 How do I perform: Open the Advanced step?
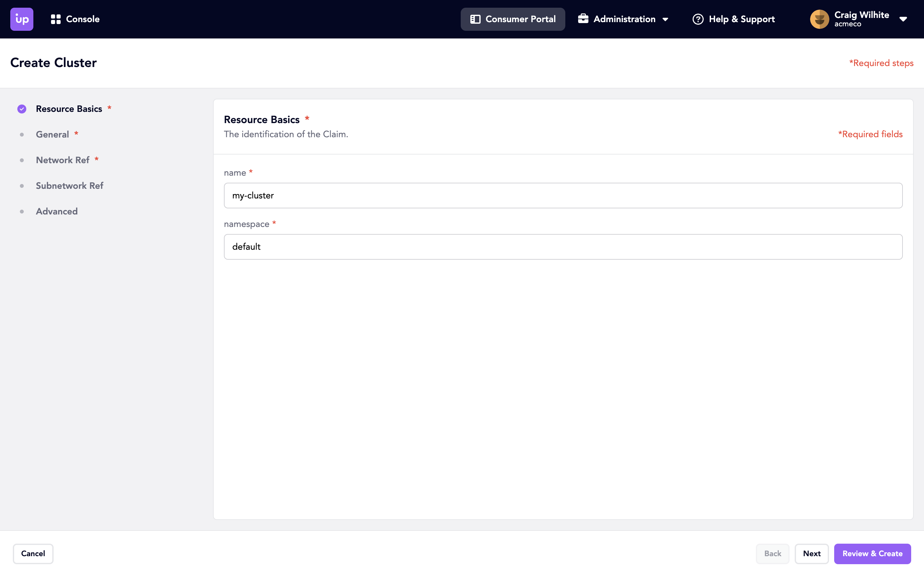[56, 212]
